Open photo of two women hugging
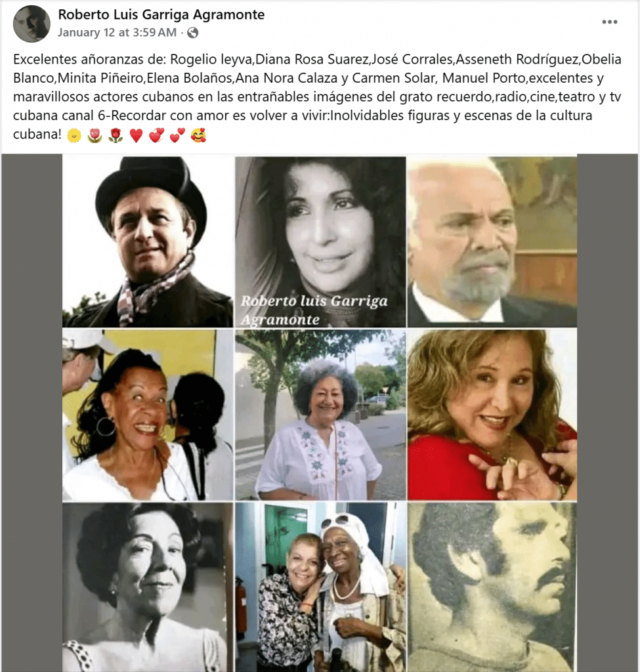The image size is (640, 672). 320,587
